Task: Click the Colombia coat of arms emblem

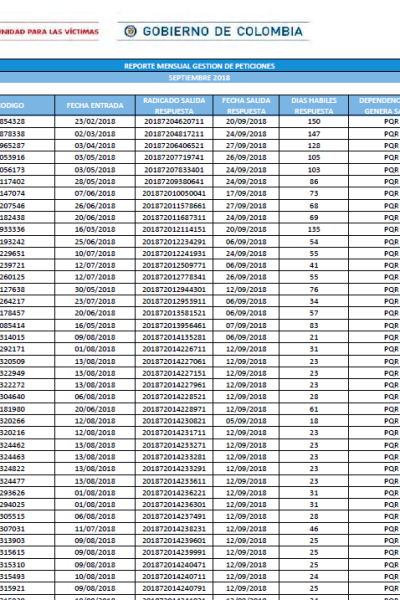Action: pos(130,31)
